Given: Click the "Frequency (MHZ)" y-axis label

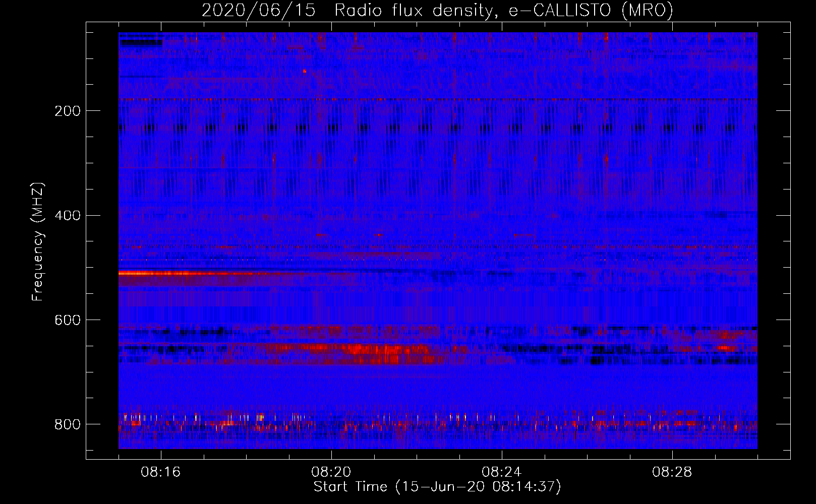Looking at the screenshot, I should (38, 241).
